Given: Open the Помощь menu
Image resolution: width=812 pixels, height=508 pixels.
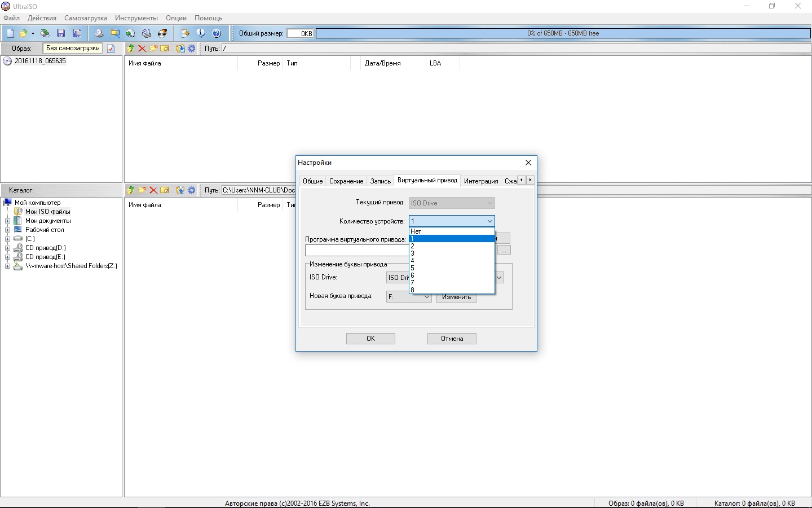Looking at the screenshot, I should coord(208,18).
